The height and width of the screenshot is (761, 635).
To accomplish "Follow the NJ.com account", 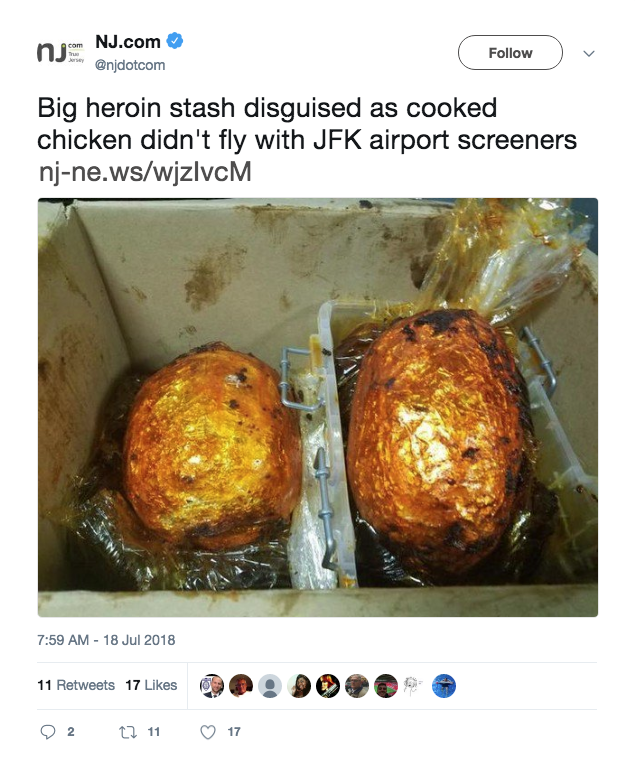I will pos(510,52).
